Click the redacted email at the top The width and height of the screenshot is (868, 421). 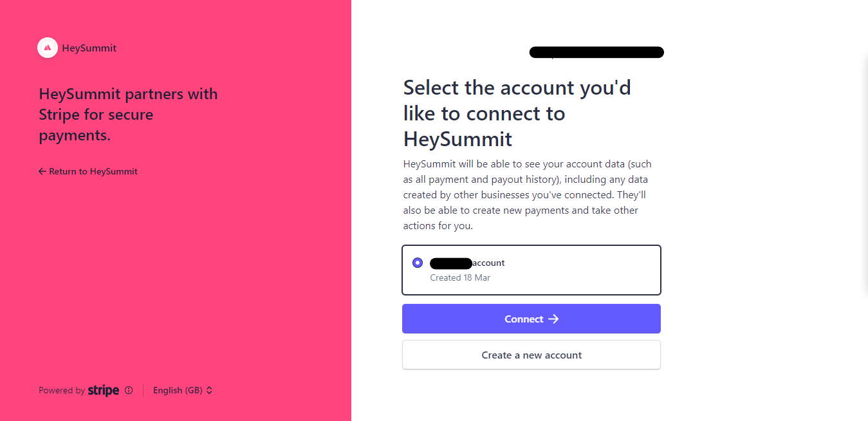point(596,52)
